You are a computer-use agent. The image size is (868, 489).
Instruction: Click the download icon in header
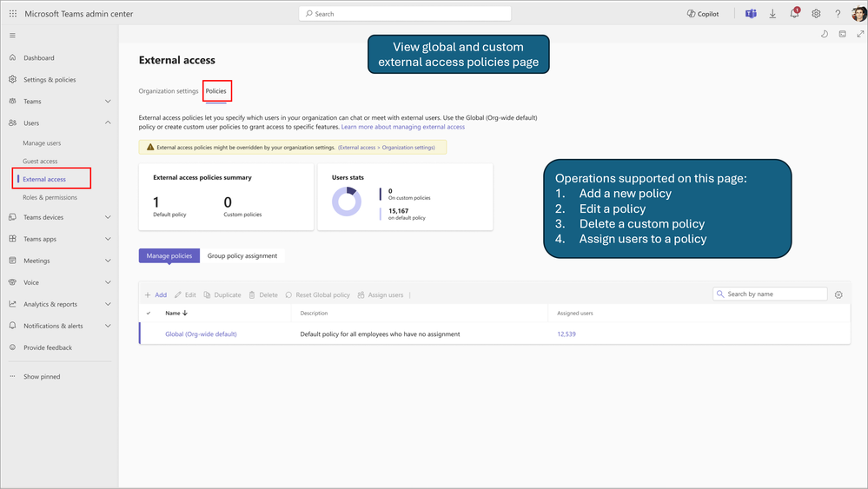[772, 14]
